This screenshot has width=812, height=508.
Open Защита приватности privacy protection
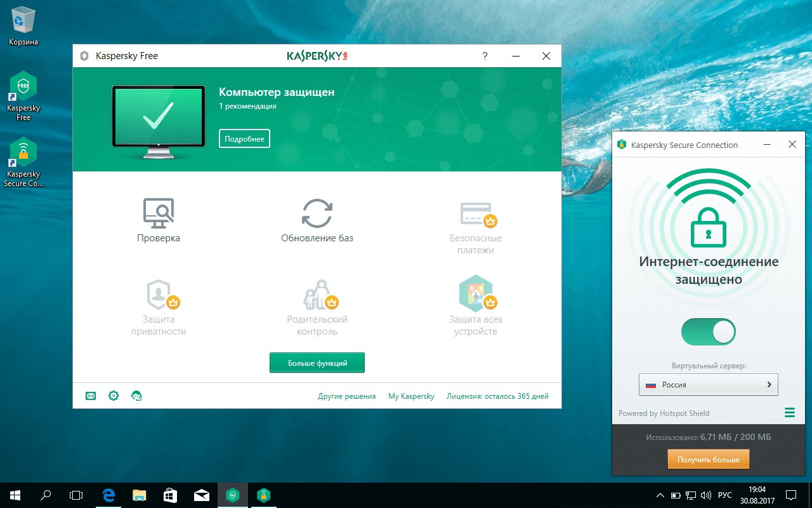click(x=159, y=308)
